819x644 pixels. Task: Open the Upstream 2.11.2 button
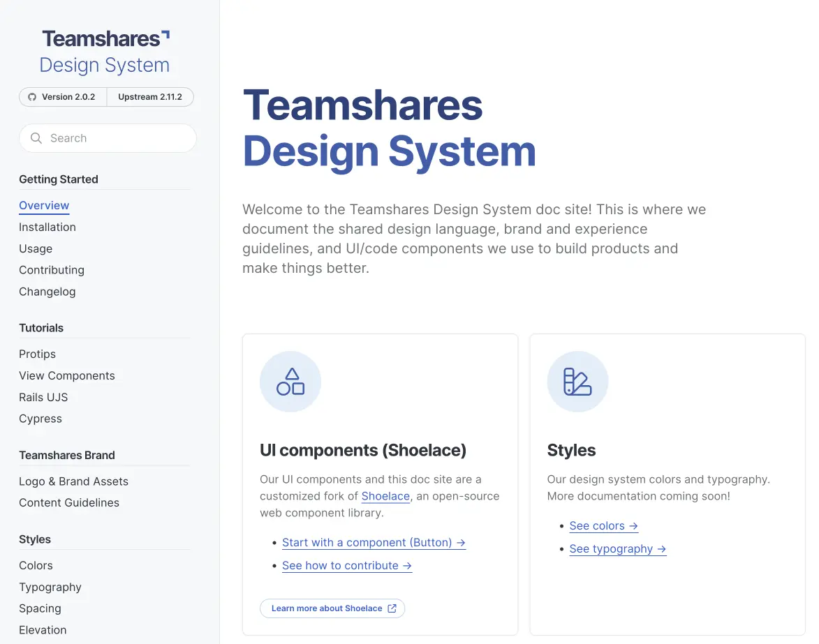150,97
